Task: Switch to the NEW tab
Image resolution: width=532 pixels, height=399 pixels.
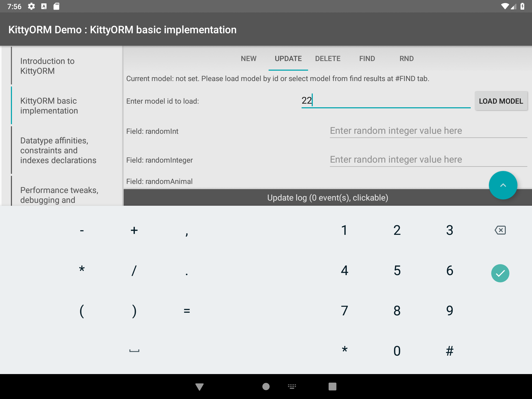Action: (x=249, y=58)
